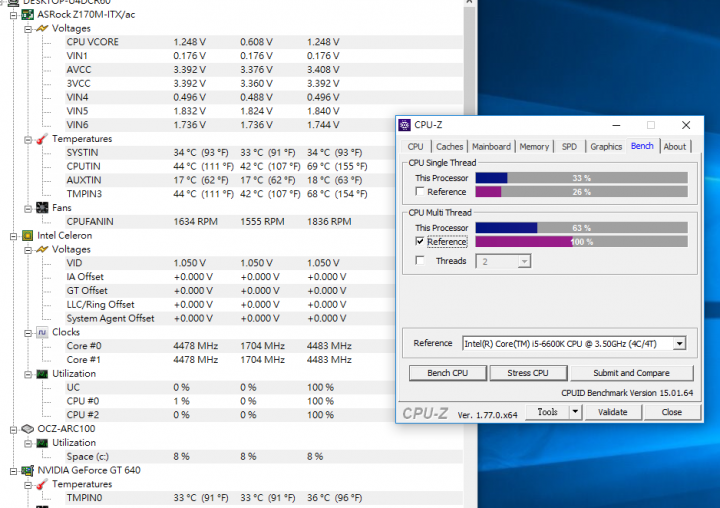Collapse the Fans node

tap(28, 209)
